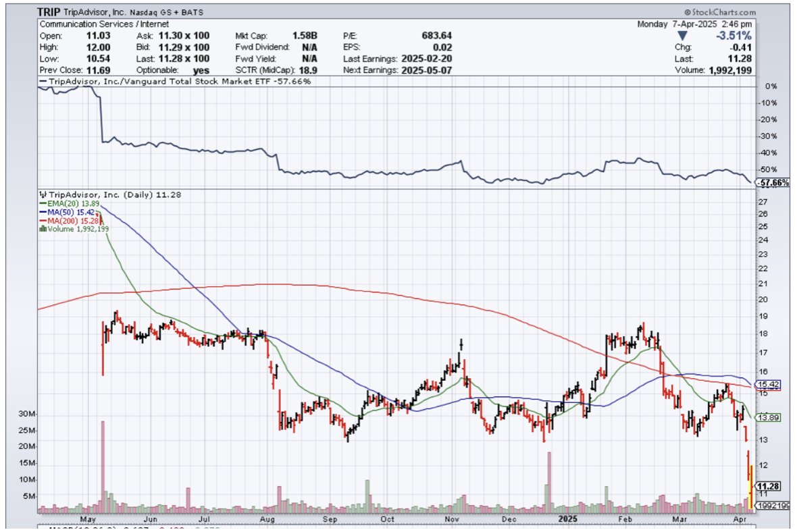This screenshot has width=797, height=532.
Task: Click the copyright StockCharts.com watermark
Action: 720,12
